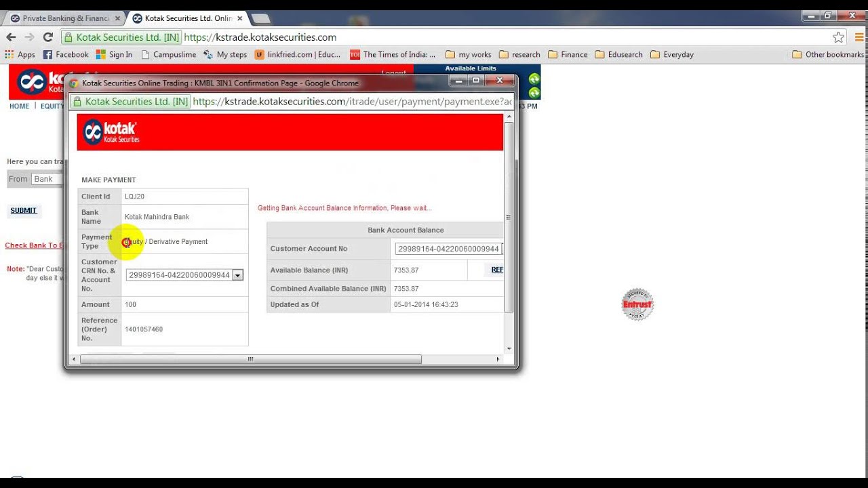Open linkfried.com bookmark
868x488 pixels.
pyautogui.click(x=298, y=54)
